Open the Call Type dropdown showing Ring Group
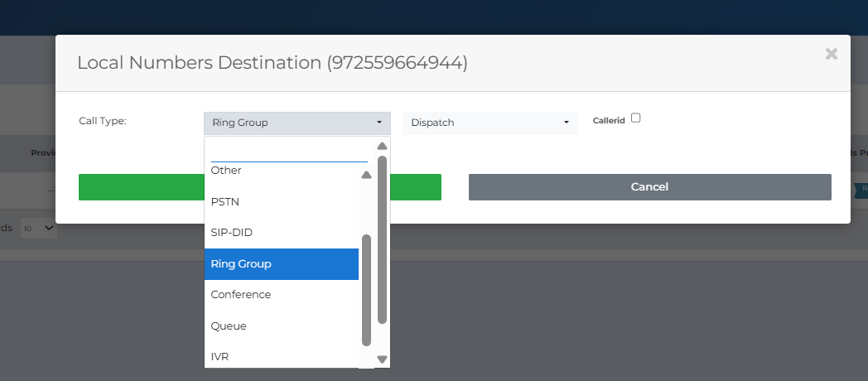Viewport: 868px width, 381px height. click(297, 123)
